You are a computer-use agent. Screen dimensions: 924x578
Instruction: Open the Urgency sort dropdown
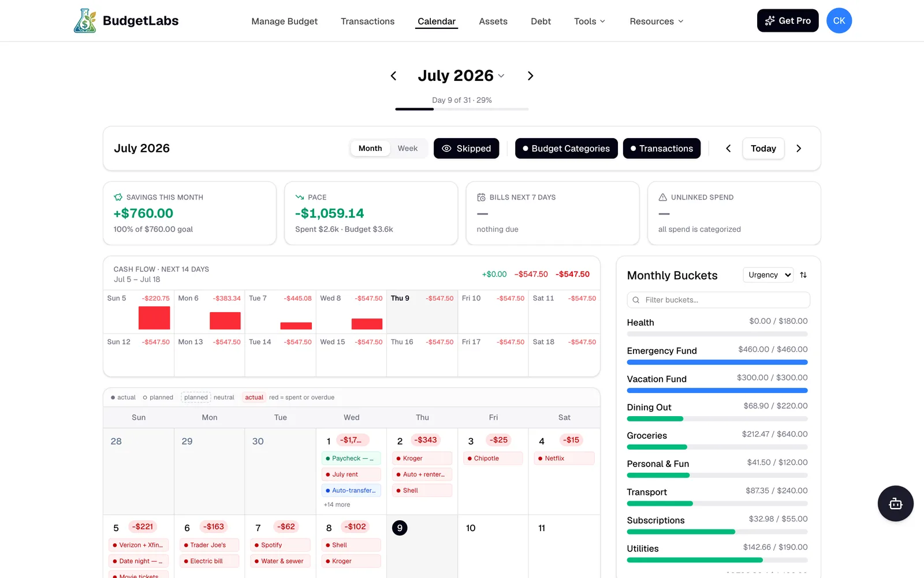point(768,275)
